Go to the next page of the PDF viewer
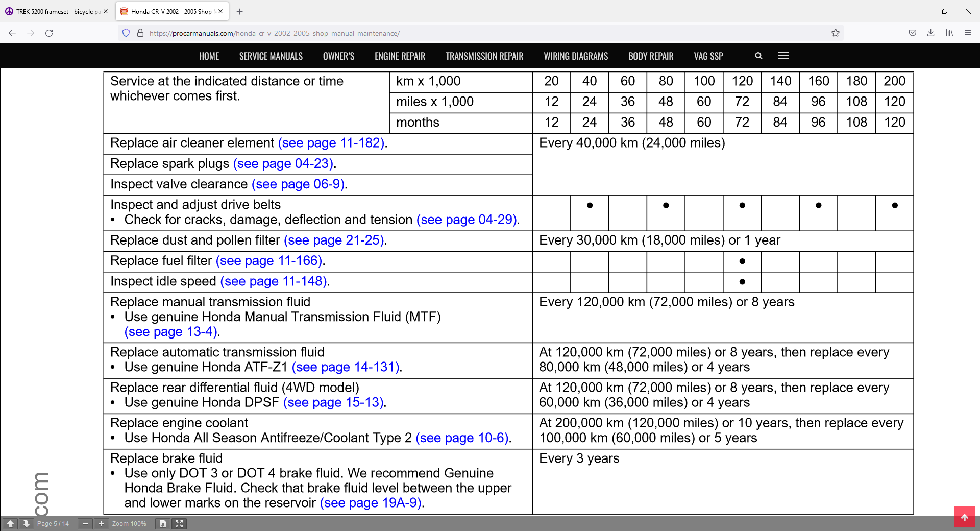The image size is (980, 531). click(26, 523)
